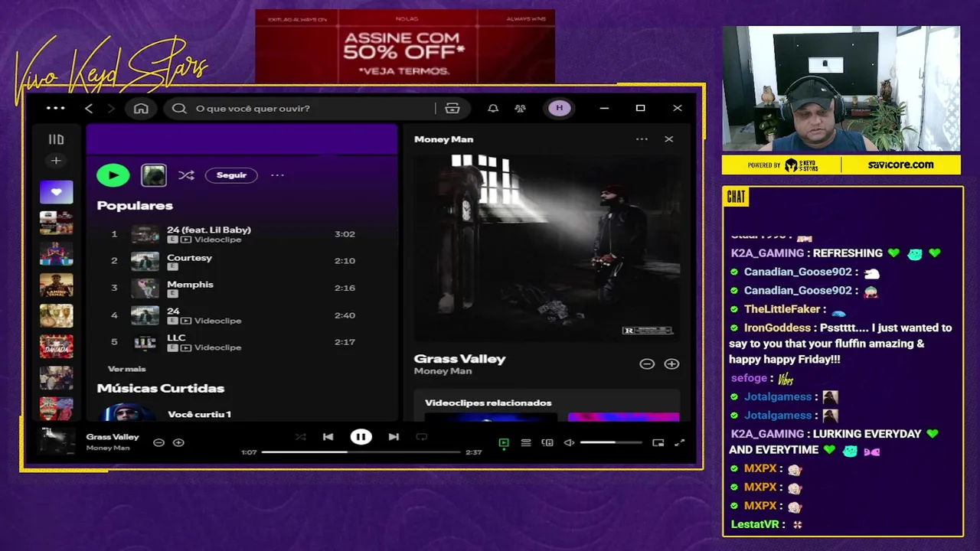Play track '24 (feat. Lil Baby)'
Viewport: 980px width, 551px height.
[x=234, y=234]
